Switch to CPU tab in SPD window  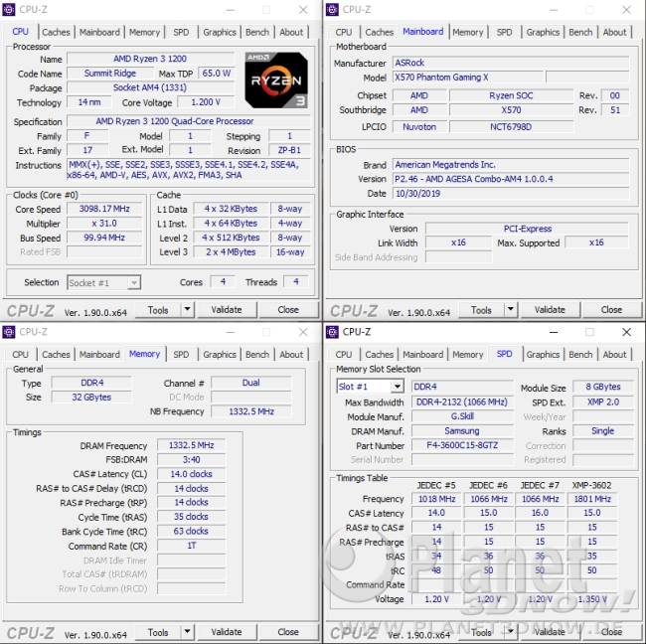344,355
